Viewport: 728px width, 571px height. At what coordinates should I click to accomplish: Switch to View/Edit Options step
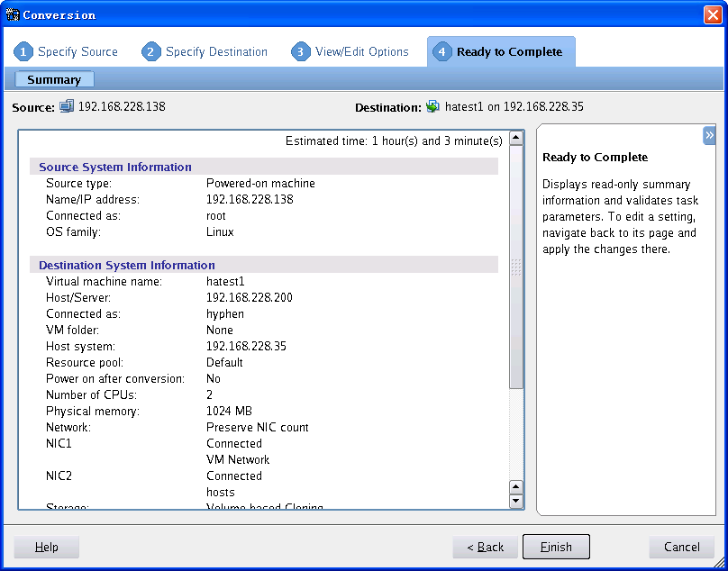pyautogui.click(x=361, y=52)
